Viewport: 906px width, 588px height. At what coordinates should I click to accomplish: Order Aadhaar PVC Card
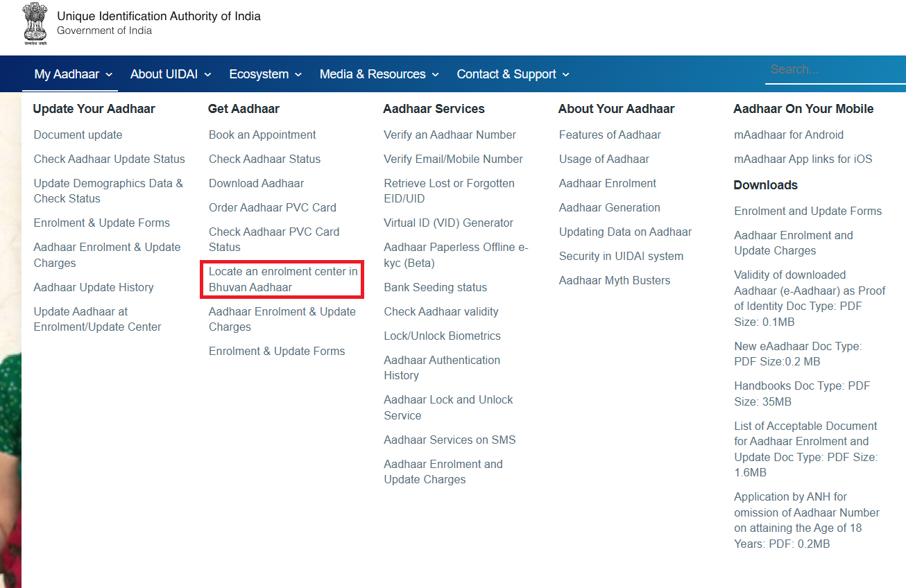pyautogui.click(x=272, y=207)
